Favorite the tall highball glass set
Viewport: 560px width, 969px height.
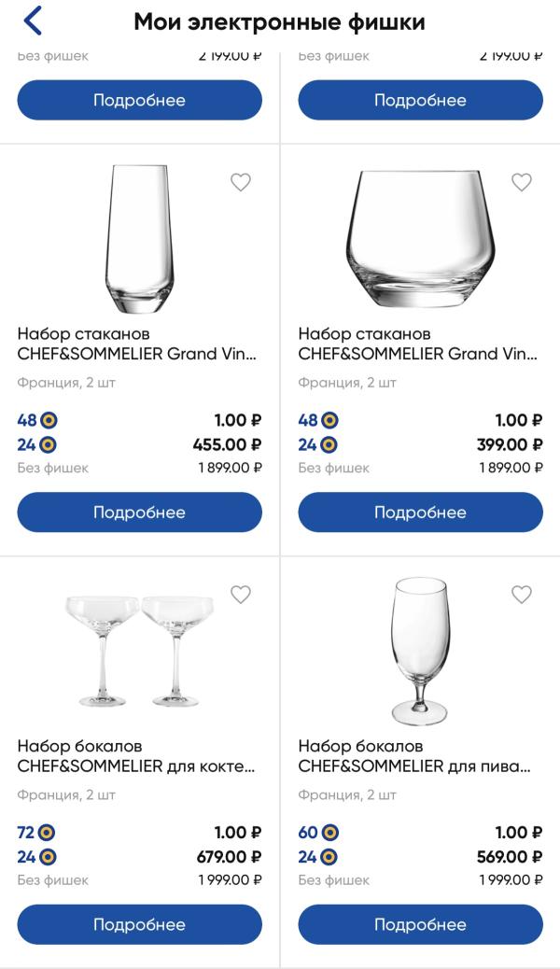241,182
